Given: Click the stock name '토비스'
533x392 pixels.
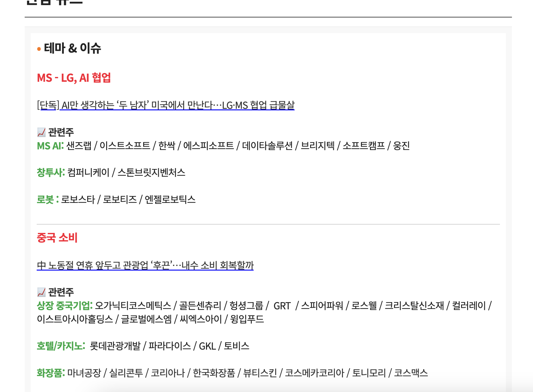Looking at the screenshot, I should click(237, 346).
